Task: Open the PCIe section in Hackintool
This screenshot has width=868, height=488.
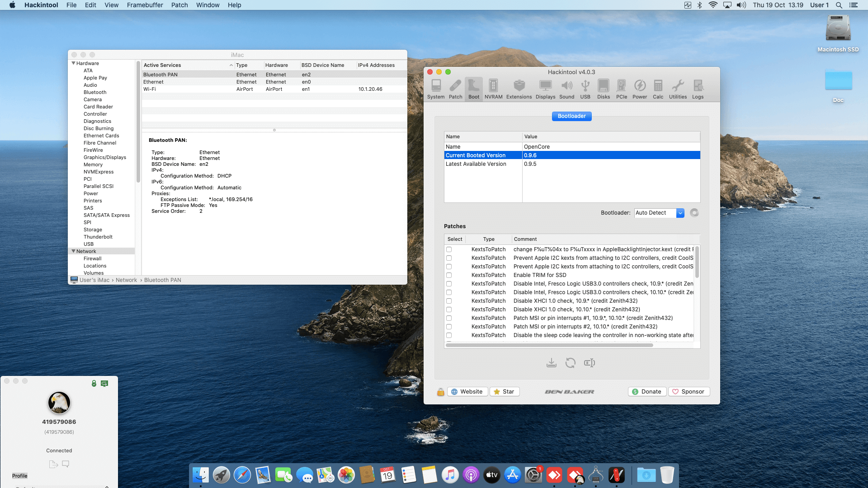Action: pos(622,89)
